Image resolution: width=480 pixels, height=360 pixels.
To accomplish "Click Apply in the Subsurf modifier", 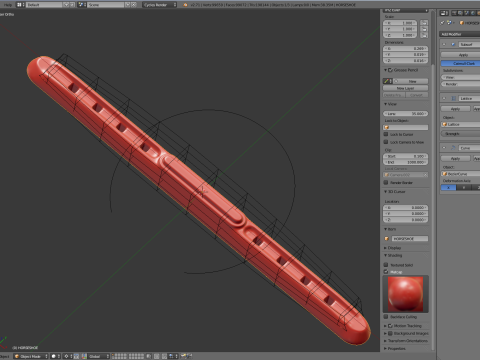I will [x=461, y=55].
